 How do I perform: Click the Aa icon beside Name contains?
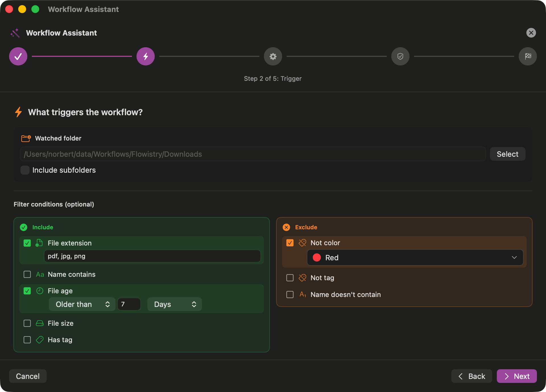(x=40, y=275)
